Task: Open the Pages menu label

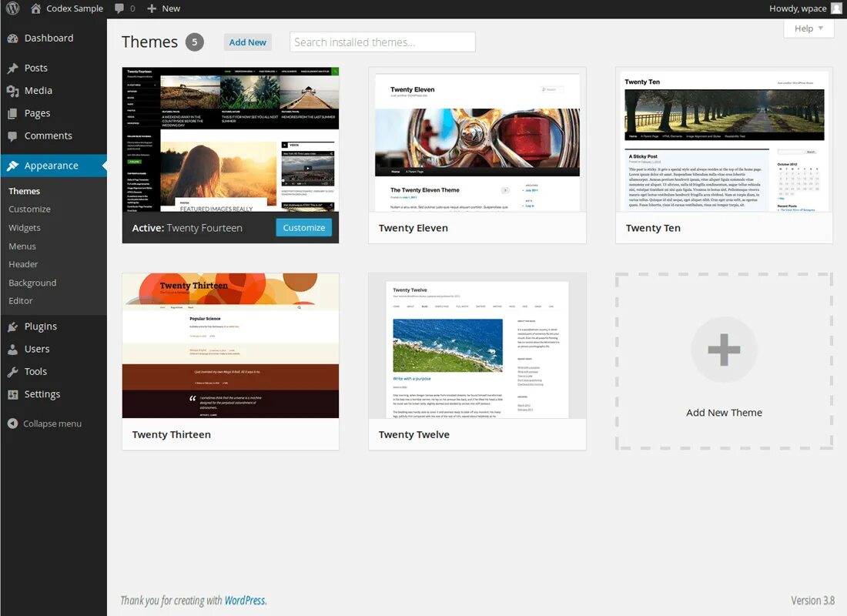Action: (x=37, y=113)
